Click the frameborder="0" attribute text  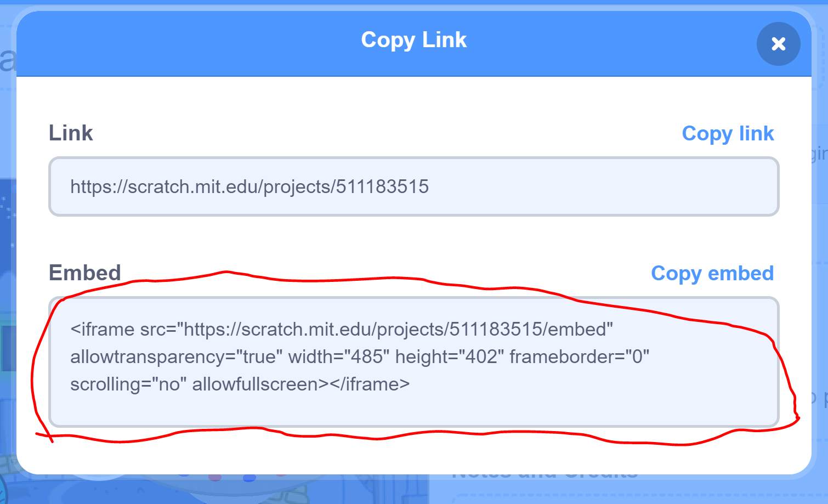point(580,357)
